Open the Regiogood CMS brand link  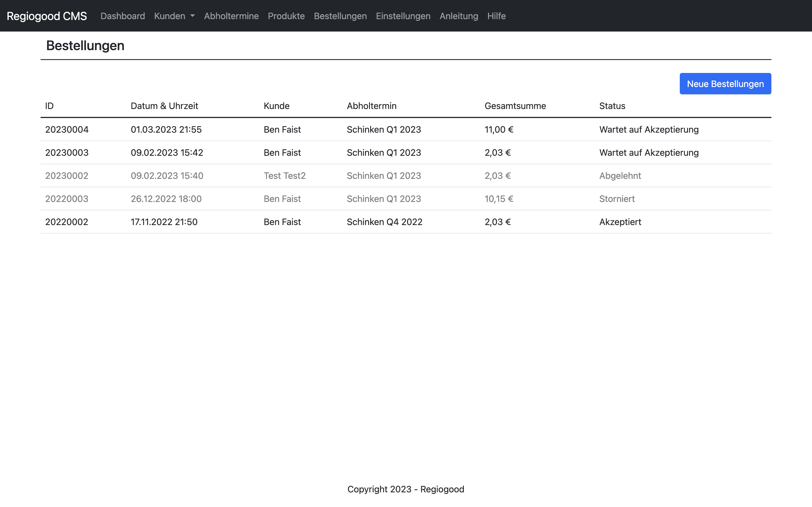click(47, 16)
